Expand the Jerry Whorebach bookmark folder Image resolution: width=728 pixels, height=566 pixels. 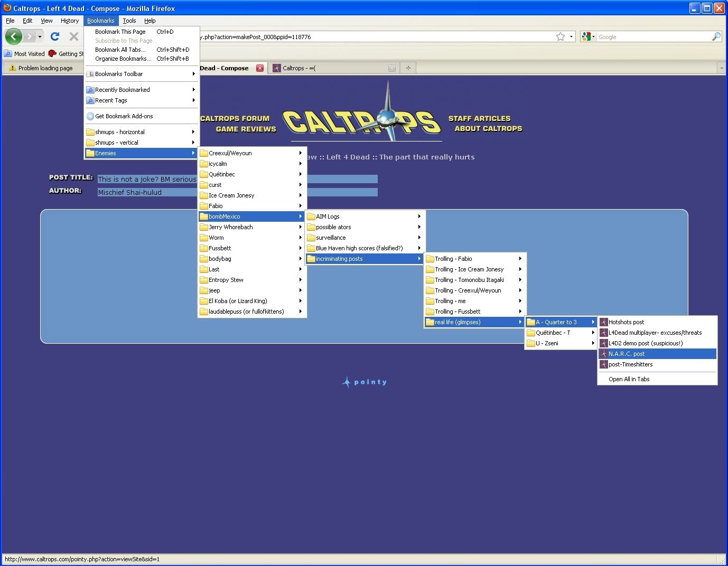point(231,227)
